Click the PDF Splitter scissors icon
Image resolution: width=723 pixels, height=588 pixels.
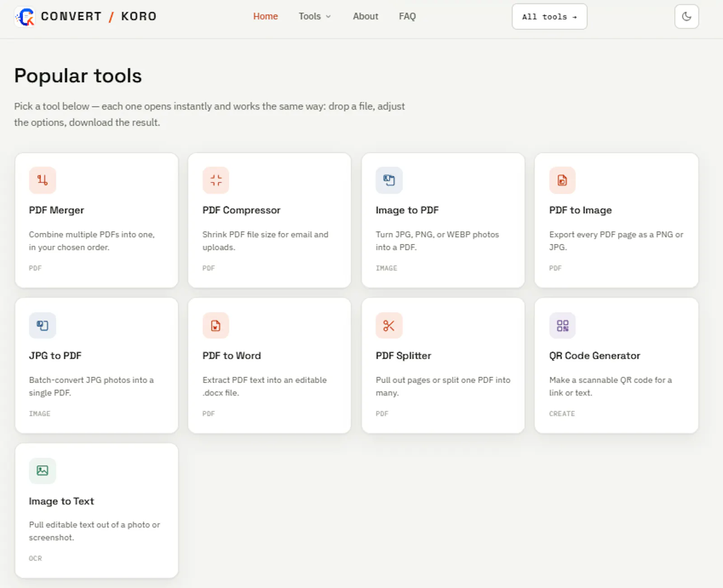pyautogui.click(x=389, y=326)
